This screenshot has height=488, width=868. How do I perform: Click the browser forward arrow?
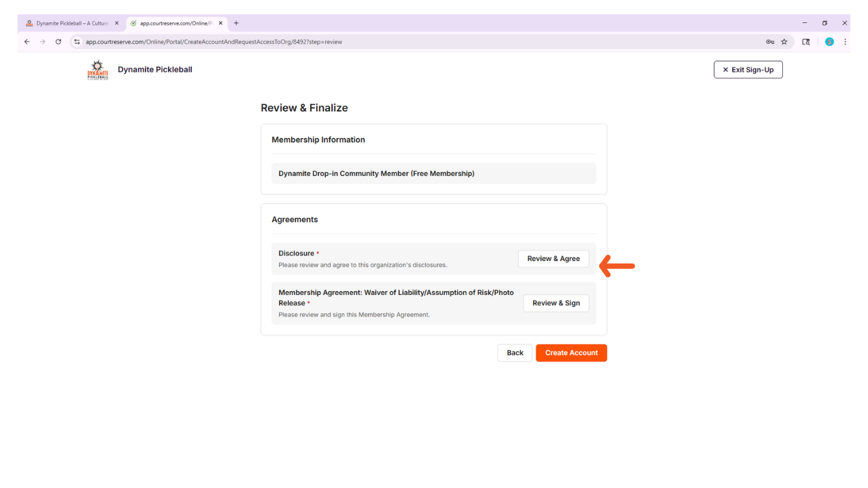pos(43,42)
